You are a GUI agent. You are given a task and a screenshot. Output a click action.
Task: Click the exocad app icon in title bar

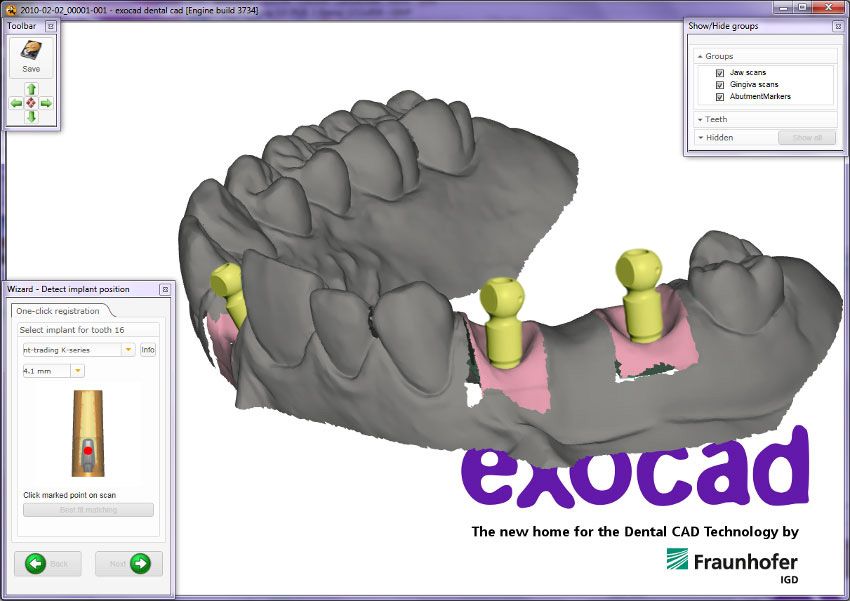pyautogui.click(x=11, y=9)
